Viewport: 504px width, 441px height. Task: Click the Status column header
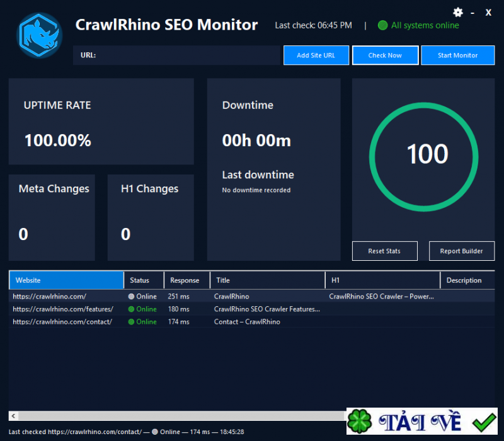tap(143, 280)
